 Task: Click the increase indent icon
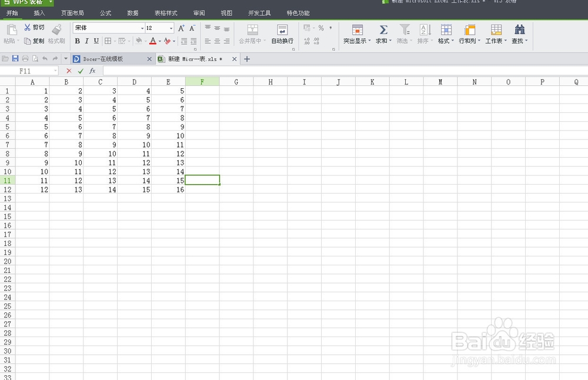click(193, 41)
